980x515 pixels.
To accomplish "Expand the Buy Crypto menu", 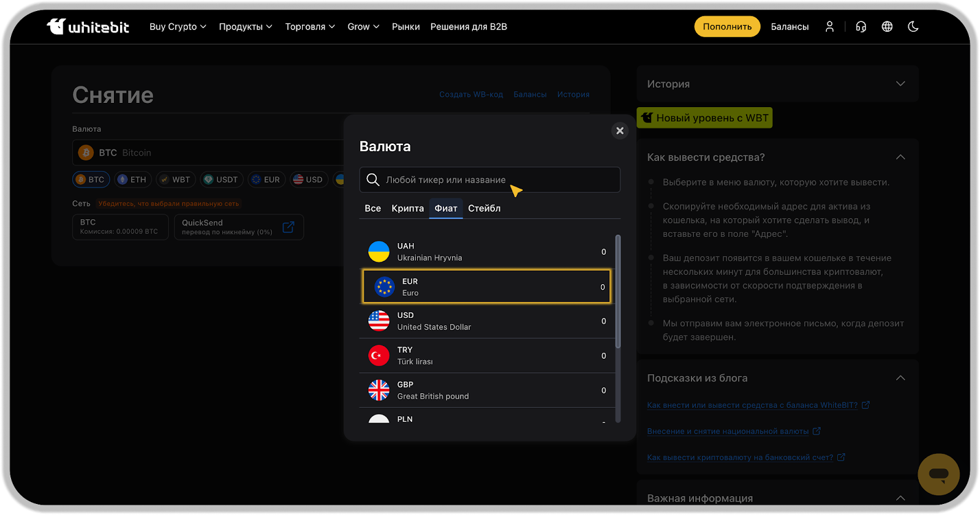I will click(x=178, y=26).
